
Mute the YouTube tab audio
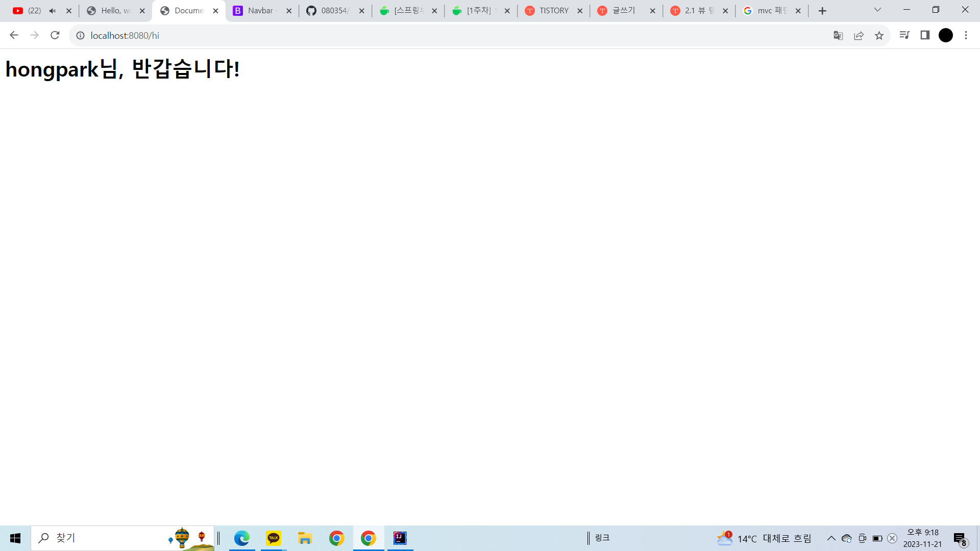coord(53,11)
